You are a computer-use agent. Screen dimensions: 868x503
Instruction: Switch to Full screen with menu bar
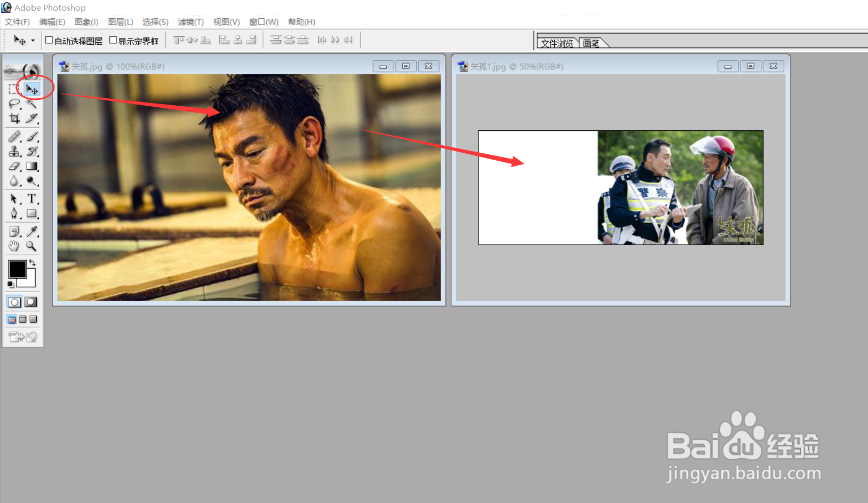point(22,319)
